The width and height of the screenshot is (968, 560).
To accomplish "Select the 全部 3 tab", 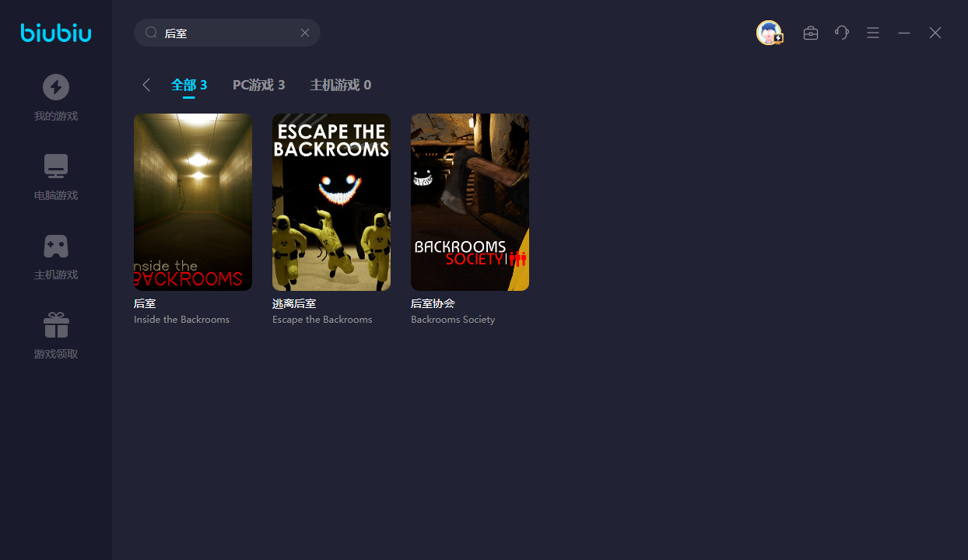I will coord(189,85).
